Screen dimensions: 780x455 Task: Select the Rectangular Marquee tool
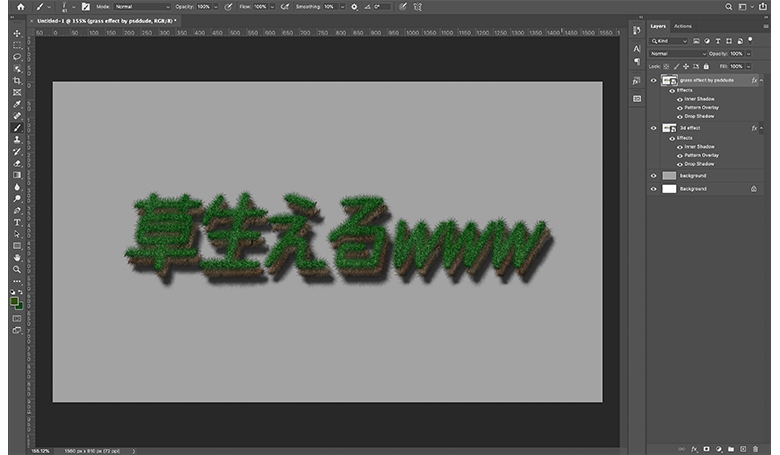[x=17, y=45]
